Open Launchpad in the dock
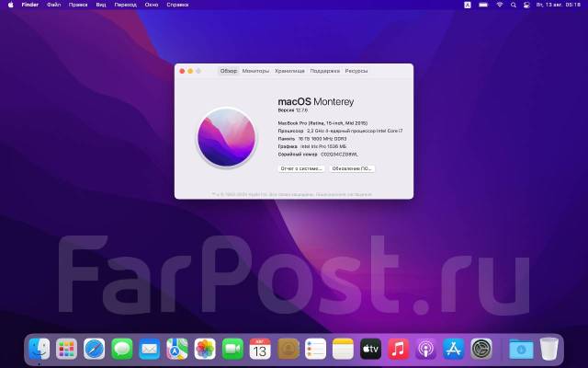 (x=67, y=349)
